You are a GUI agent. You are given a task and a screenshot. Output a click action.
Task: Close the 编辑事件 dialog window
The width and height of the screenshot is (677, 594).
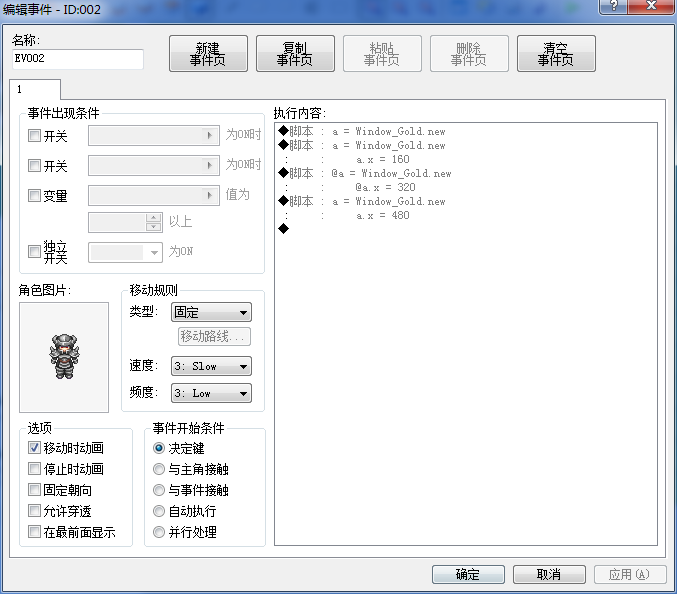click(652, 6)
